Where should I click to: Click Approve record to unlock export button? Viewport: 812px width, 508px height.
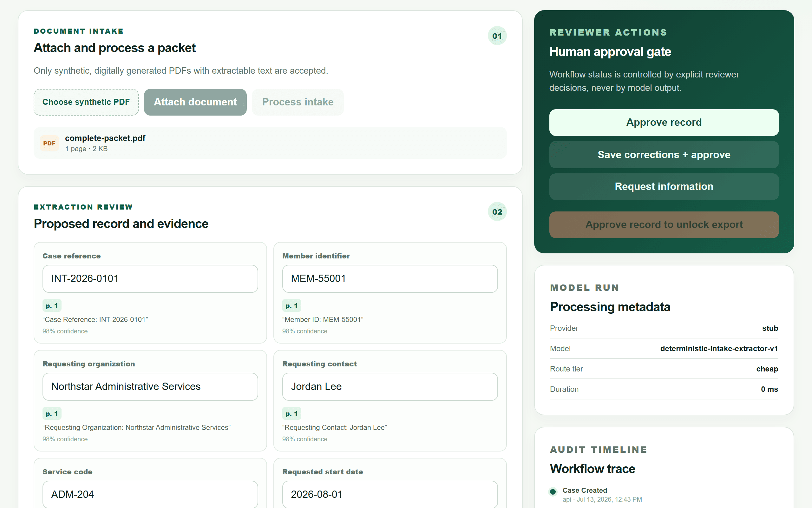point(664,224)
